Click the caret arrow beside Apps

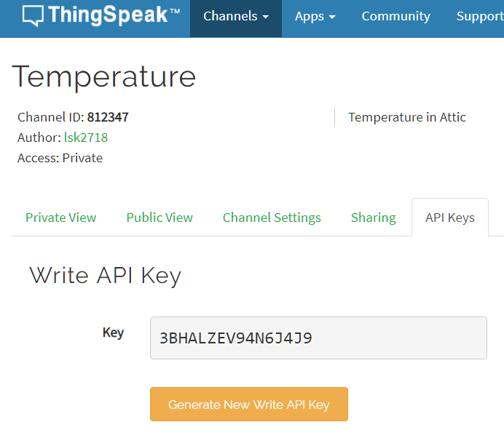coord(332,17)
